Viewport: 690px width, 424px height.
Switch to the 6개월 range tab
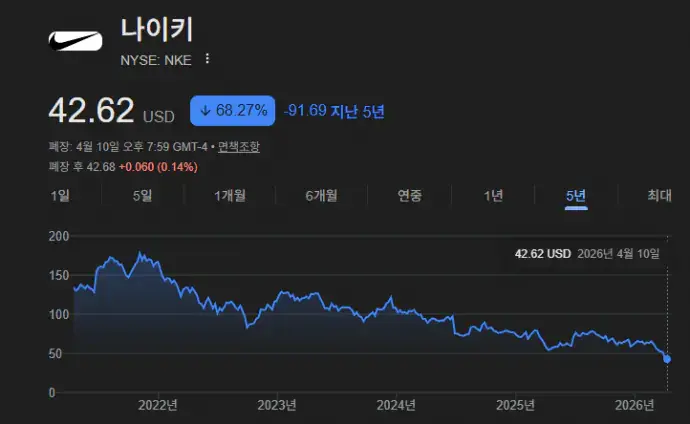coord(321,195)
